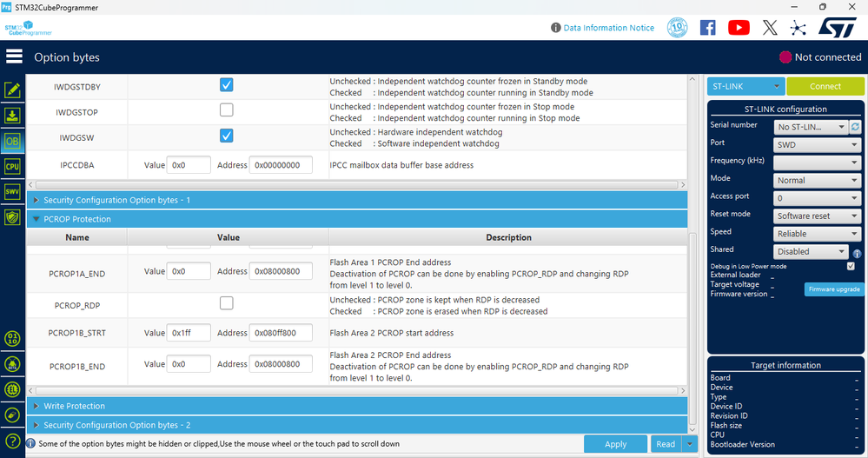Viewport: 868px width, 458px height.
Task: Click the Not connected status indicator
Action: 820,57
